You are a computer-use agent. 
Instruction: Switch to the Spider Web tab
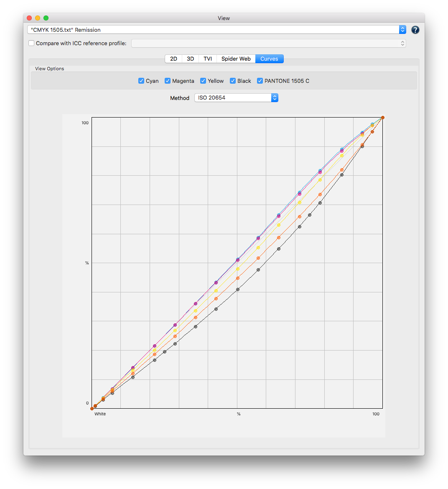coord(236,59)
